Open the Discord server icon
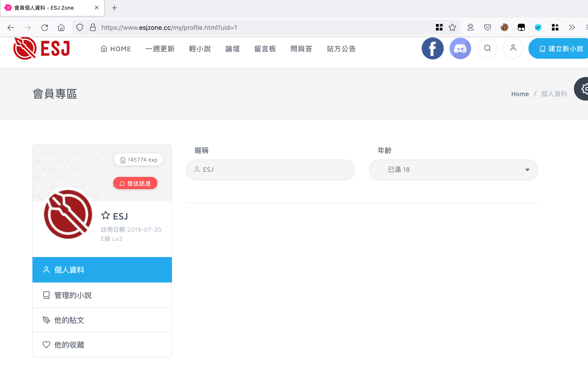This screenshot has width=588, height=367. [x=460, y=49]
